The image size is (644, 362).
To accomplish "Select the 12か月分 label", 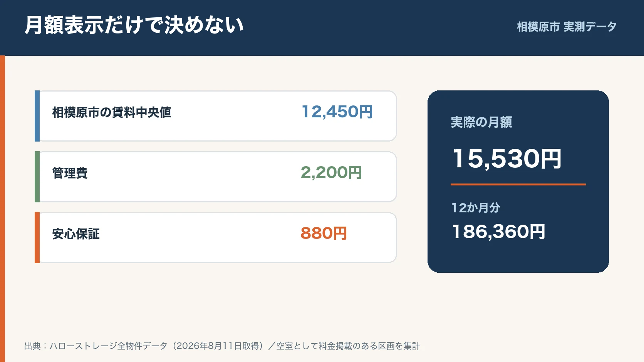I will click(476, 208).
